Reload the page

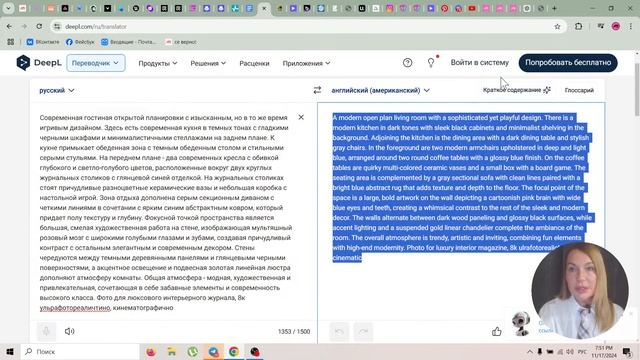click(x=39, y=26)
